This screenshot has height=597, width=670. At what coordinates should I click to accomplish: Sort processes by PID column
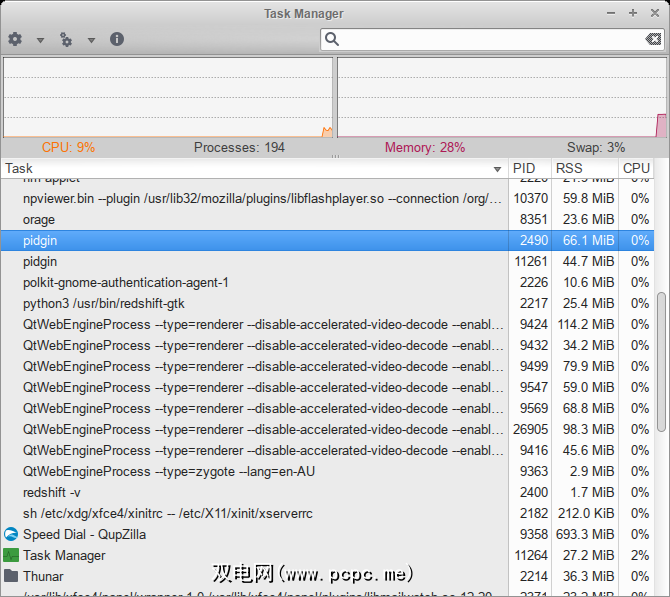pyautogui.click(x=525, y=169)
